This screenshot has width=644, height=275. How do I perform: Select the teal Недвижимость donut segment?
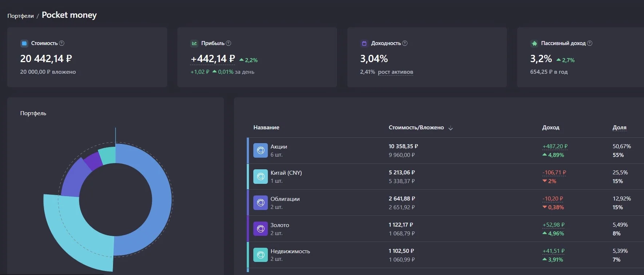(108, 155)
